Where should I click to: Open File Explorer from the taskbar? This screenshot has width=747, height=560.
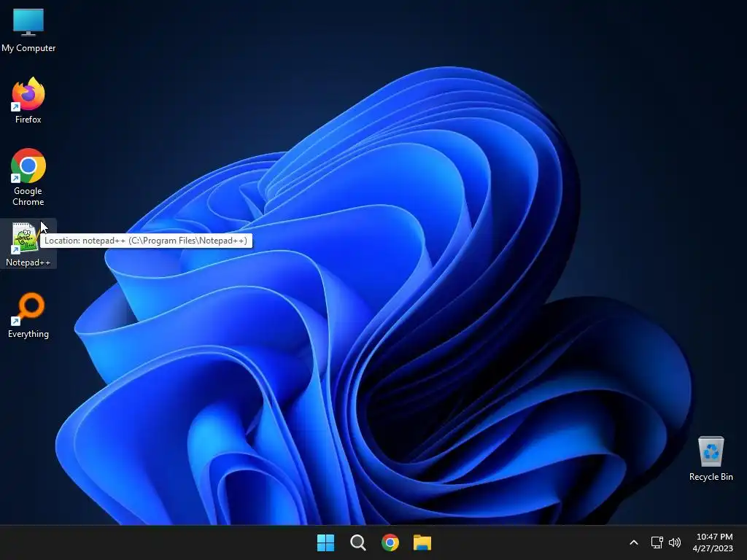pyautogui.click(x=422, y=542)
